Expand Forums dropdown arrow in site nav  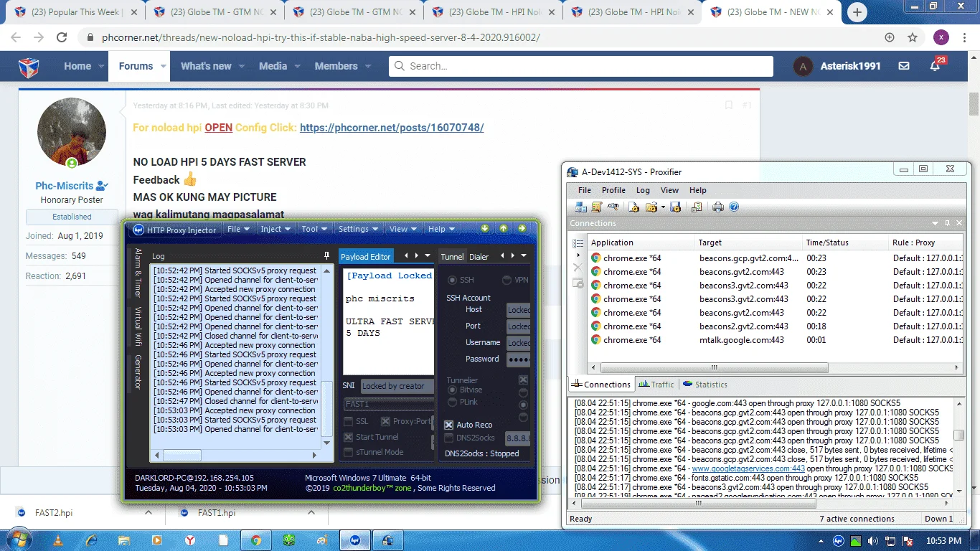(164, 66)
